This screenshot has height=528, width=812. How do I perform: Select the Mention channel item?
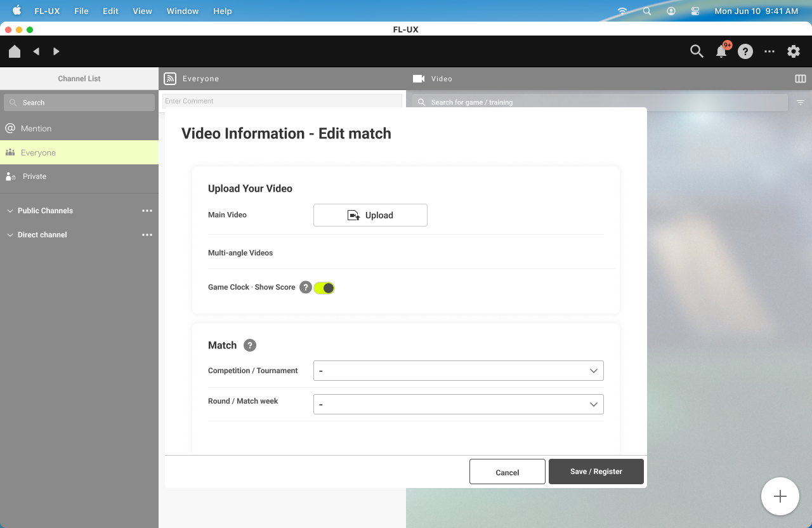[x=36, y=128]
